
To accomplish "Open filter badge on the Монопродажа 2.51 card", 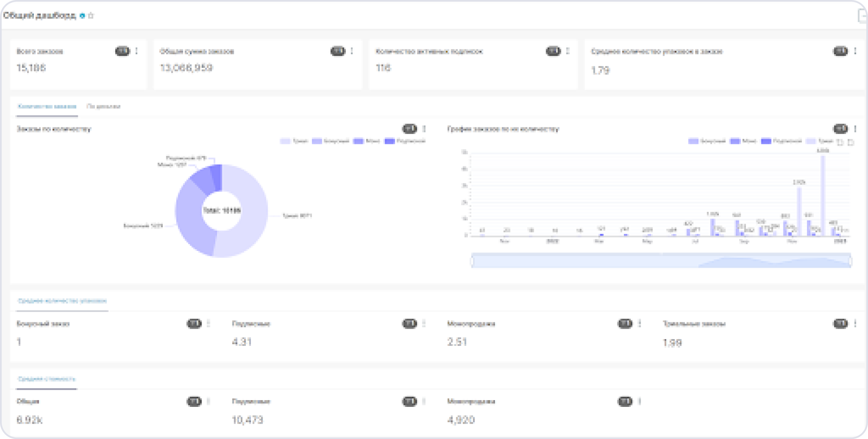I will [x=625, y=323].
